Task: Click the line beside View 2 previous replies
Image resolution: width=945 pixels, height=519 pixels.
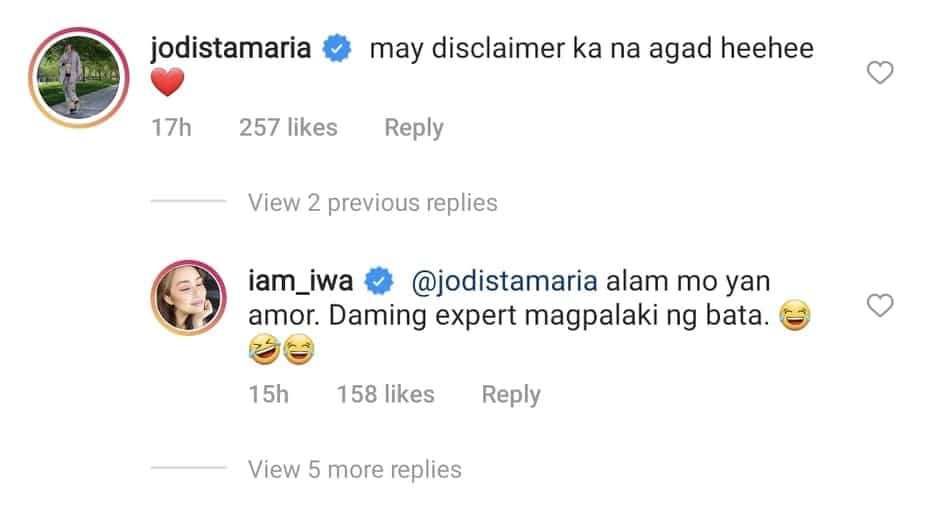Action: coord(188,201)
